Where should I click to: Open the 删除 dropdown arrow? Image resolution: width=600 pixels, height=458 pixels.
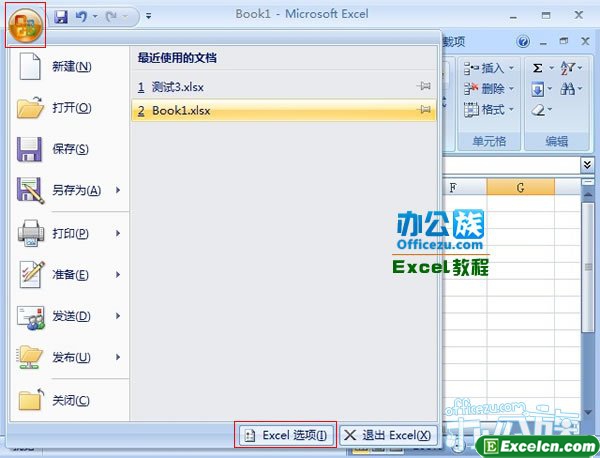click(511, 89)
